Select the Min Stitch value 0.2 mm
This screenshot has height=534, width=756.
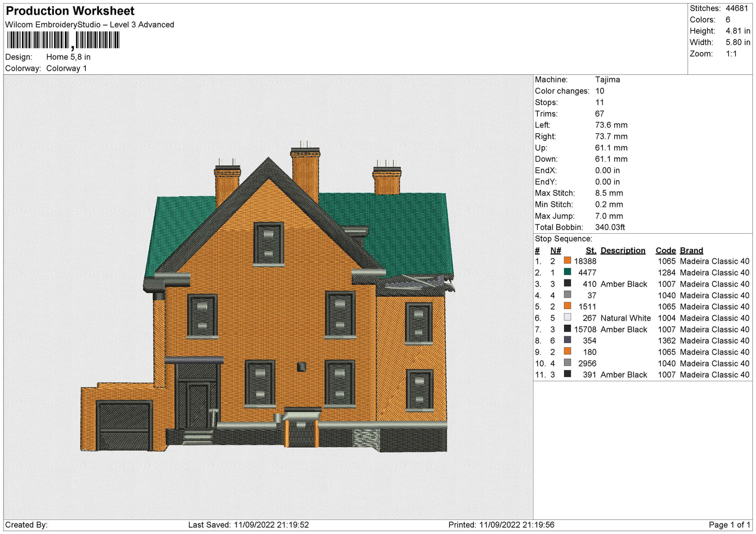609,204
